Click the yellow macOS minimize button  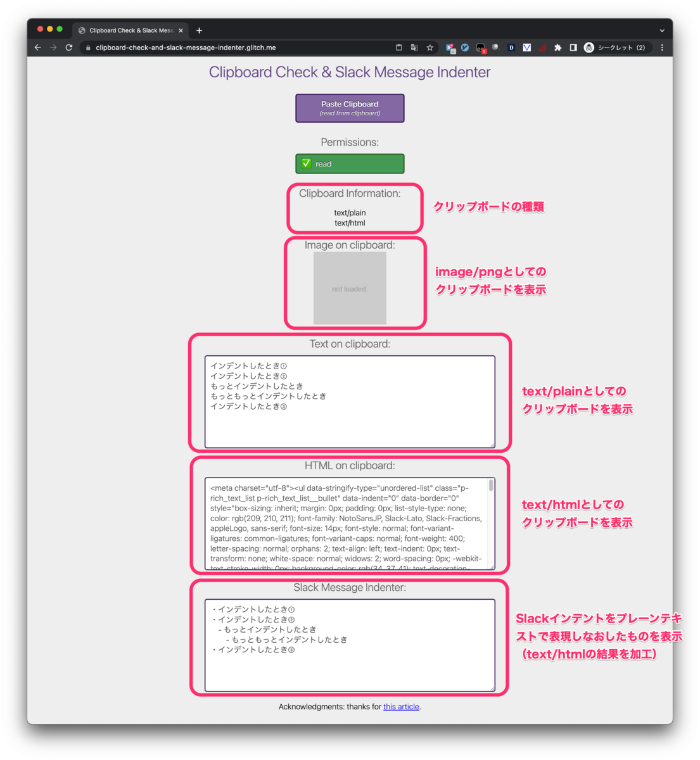click(50, 29)
